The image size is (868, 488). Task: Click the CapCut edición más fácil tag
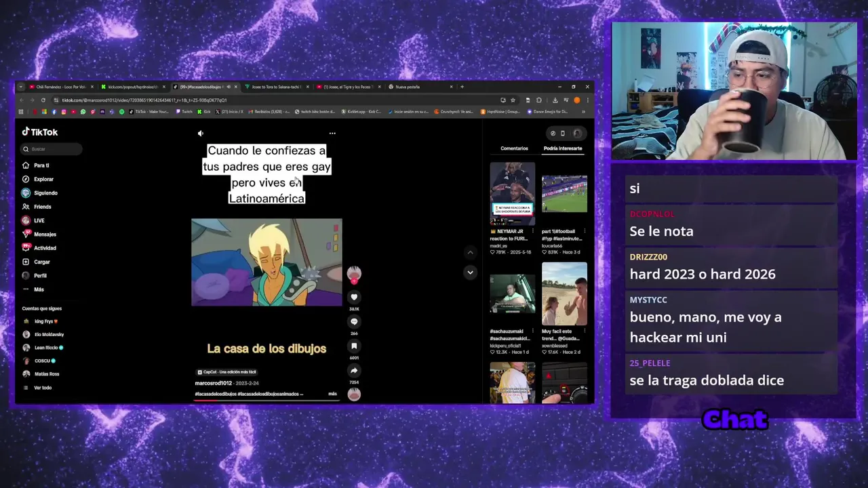(226, 372)
